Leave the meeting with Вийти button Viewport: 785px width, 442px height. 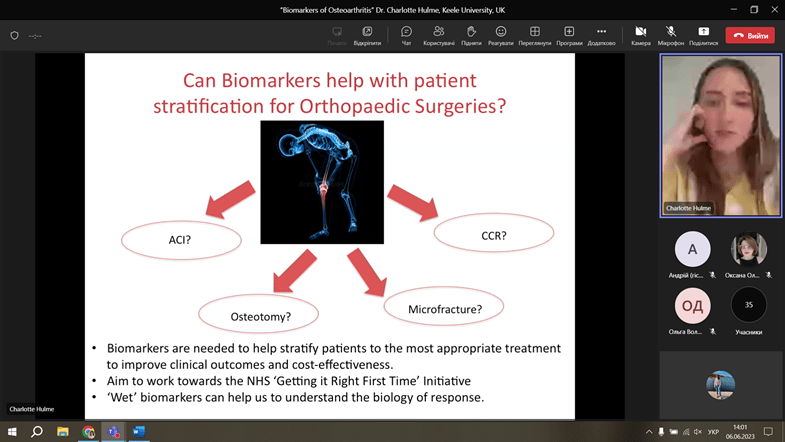[x=750, y=35]
